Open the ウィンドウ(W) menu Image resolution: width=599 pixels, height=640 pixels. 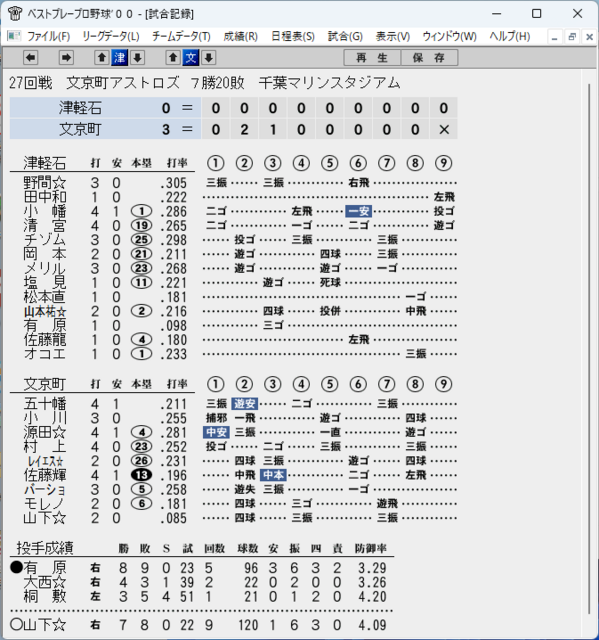[449, 36]
